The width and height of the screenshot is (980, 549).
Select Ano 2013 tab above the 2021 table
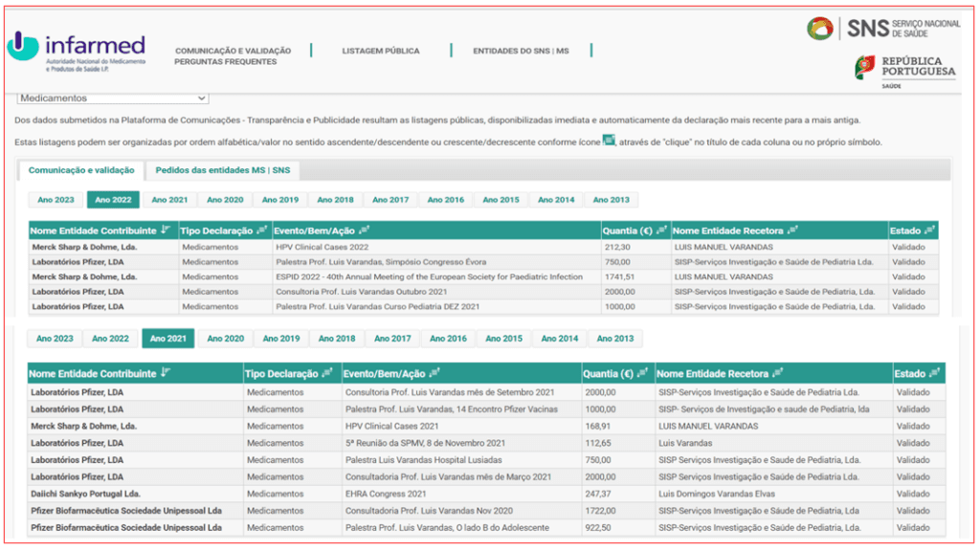[615, 339]
